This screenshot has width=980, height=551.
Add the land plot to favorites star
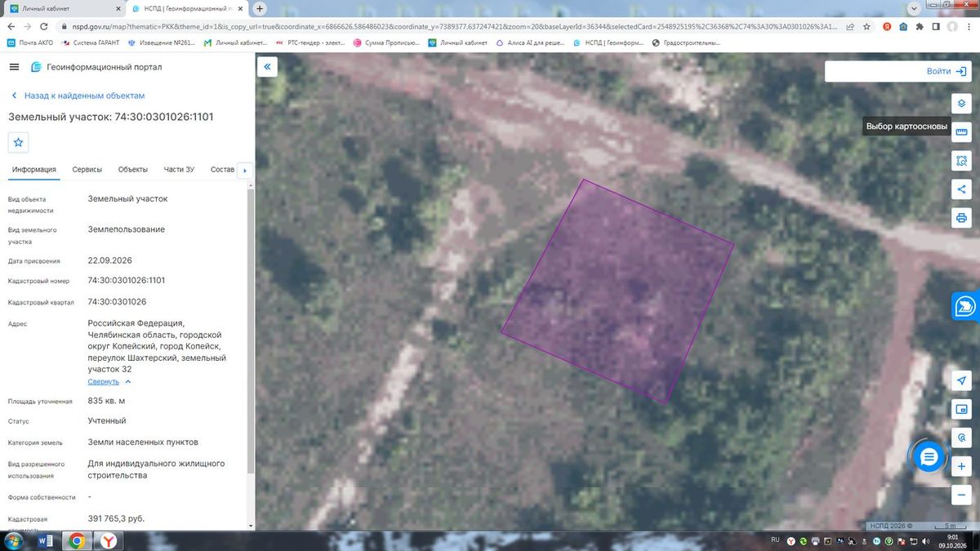[x=19, y=142]
